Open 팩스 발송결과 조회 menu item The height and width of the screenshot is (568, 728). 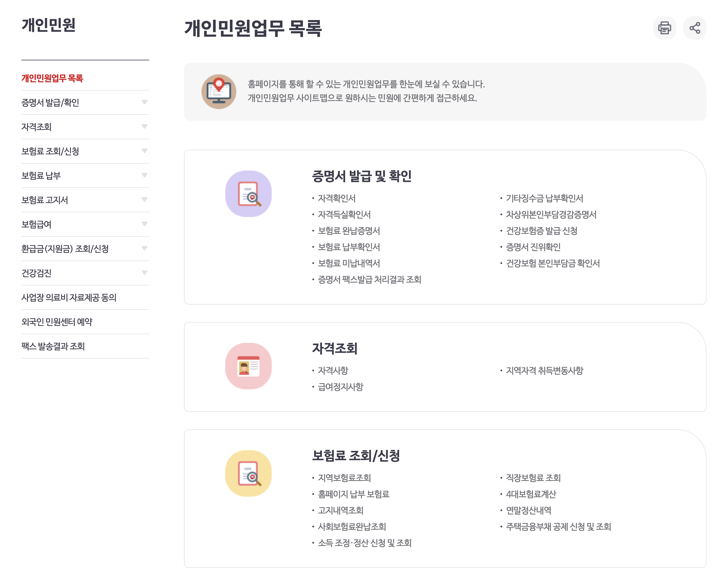53,346
